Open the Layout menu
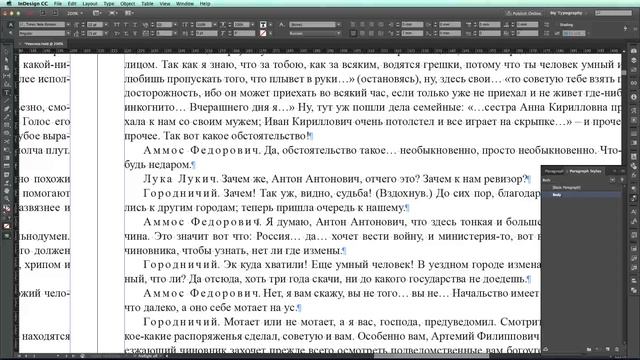640x360 pixels. point(90,3)
